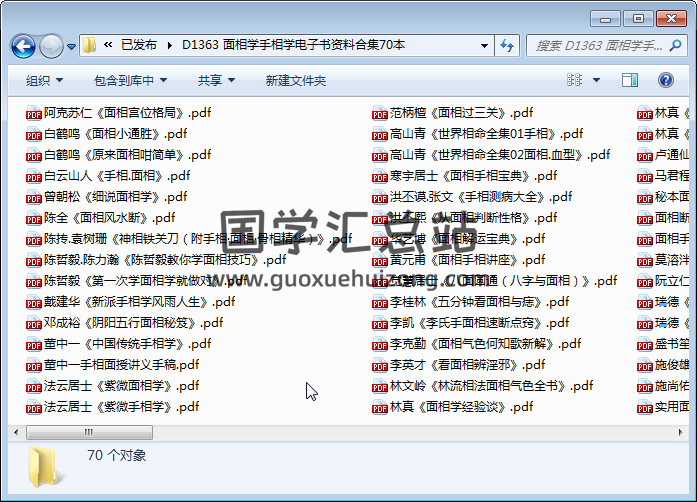This screenshot has width=697, height=502.
Task: Click the change view icon
Action: tap(574, 80)
